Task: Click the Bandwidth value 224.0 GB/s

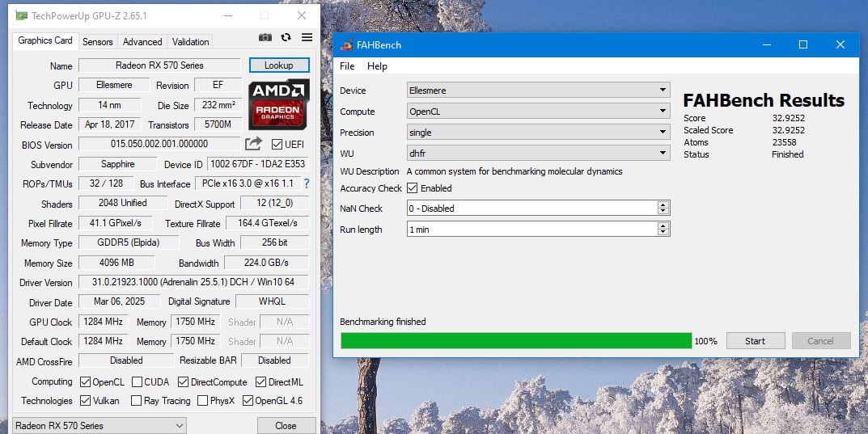Action: (x=266, y=263)
